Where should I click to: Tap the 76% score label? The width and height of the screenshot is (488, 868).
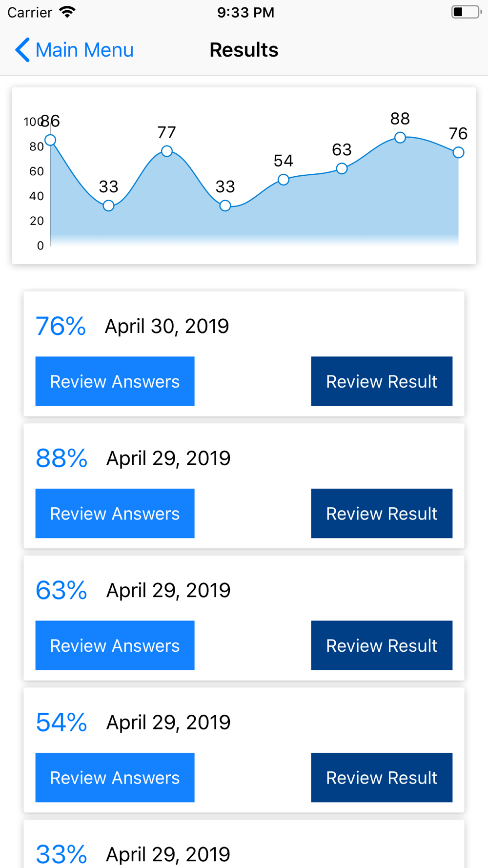point(61,326)
